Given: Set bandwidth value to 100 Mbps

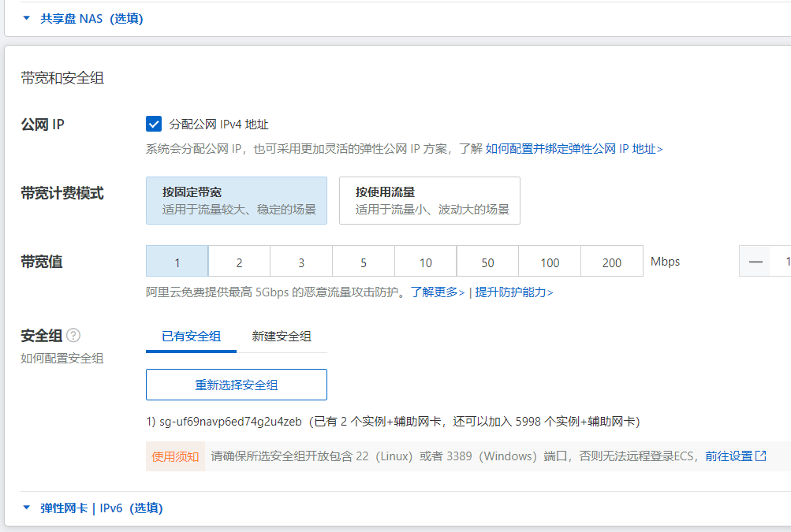Looking at the screenshot, I should pos(550,262).
